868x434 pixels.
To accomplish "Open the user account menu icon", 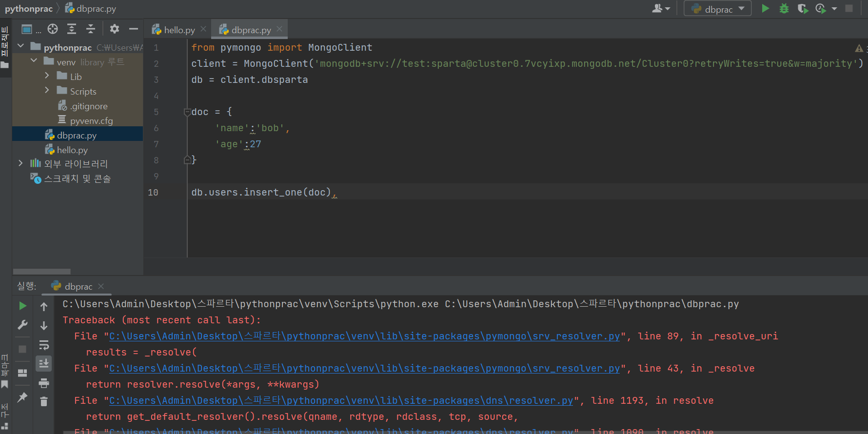I will point(661,8).
